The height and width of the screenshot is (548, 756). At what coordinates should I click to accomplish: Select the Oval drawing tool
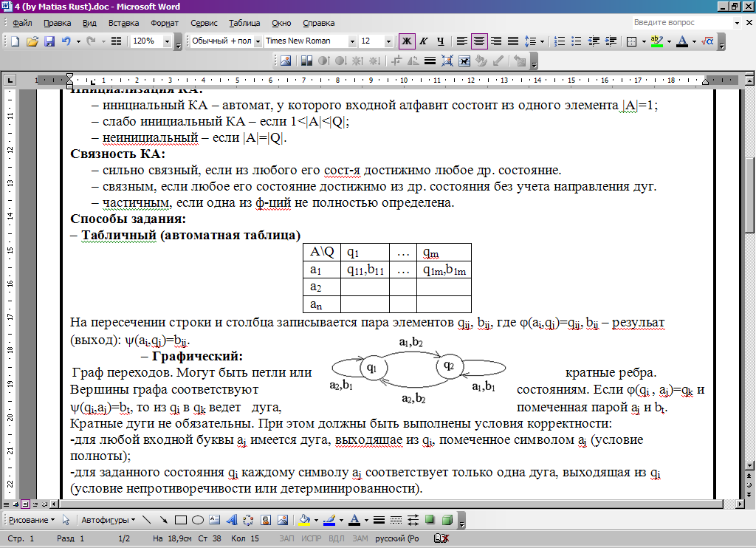198,520
